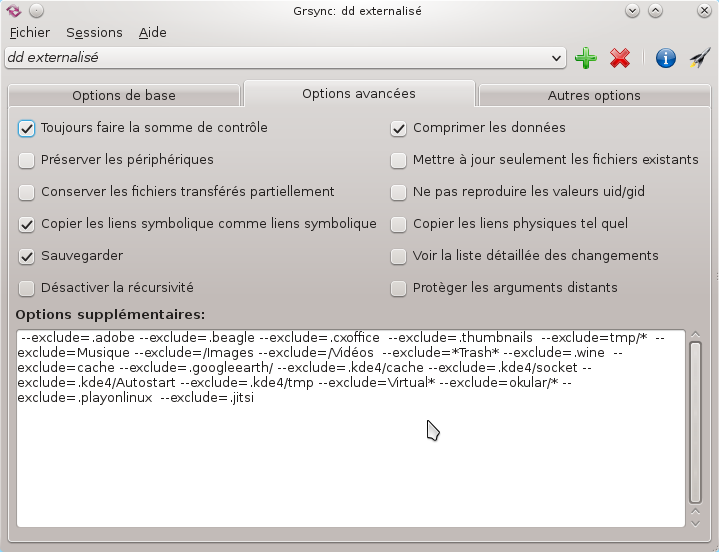Open the Aide menu

pos(153,33)
